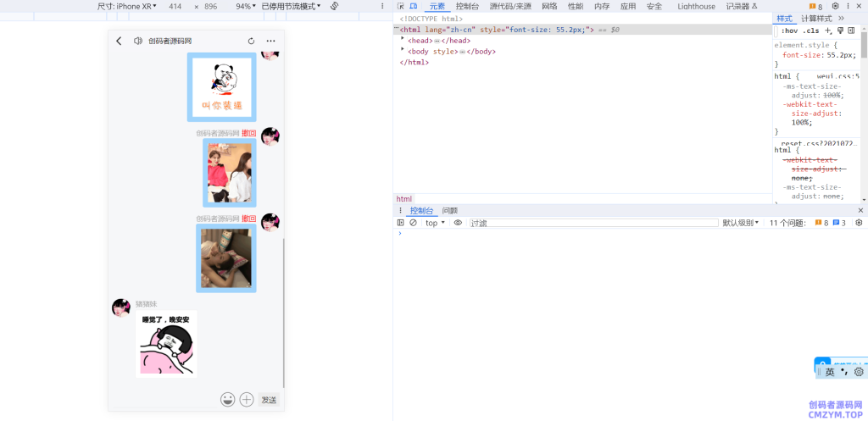Open the iPhone XR device size dropdown
Image resolution: width=868 pixels, height=421 pixels.
(x=127, y=6)
